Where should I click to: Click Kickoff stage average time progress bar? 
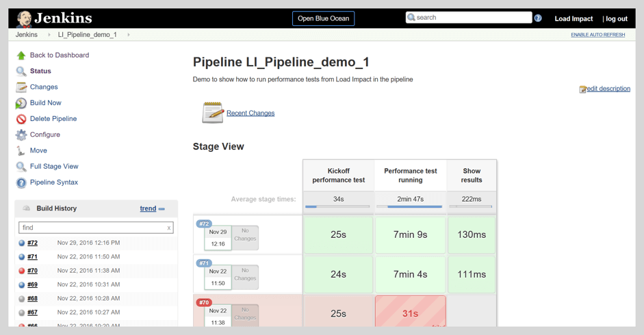coord(337,206)
